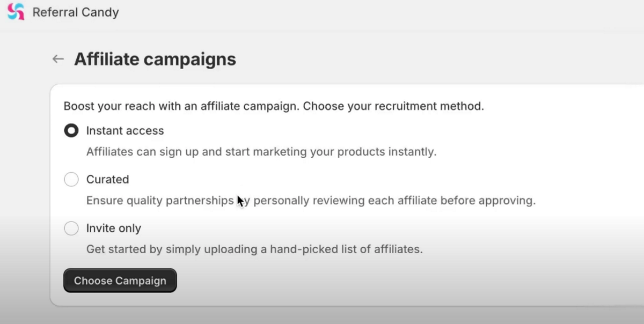
Task: Enable the Invite only radio option
Action: coord(71,229)
